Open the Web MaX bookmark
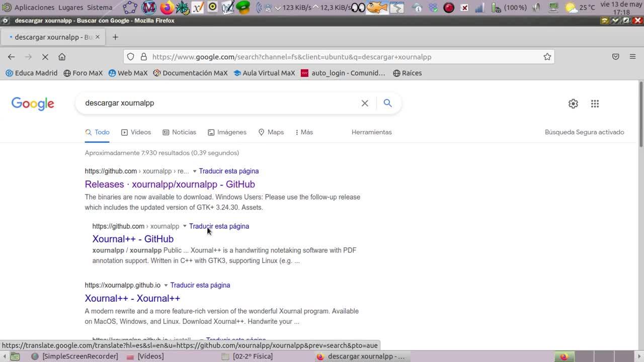This screenshot has width=644, height=362. pos(128,73)
